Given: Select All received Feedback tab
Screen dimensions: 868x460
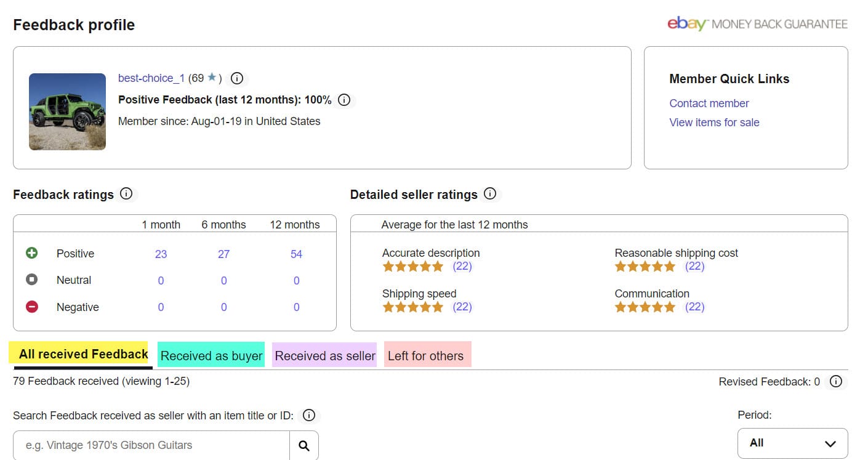Looking at the screenshot, I should [x=83, y=354].
